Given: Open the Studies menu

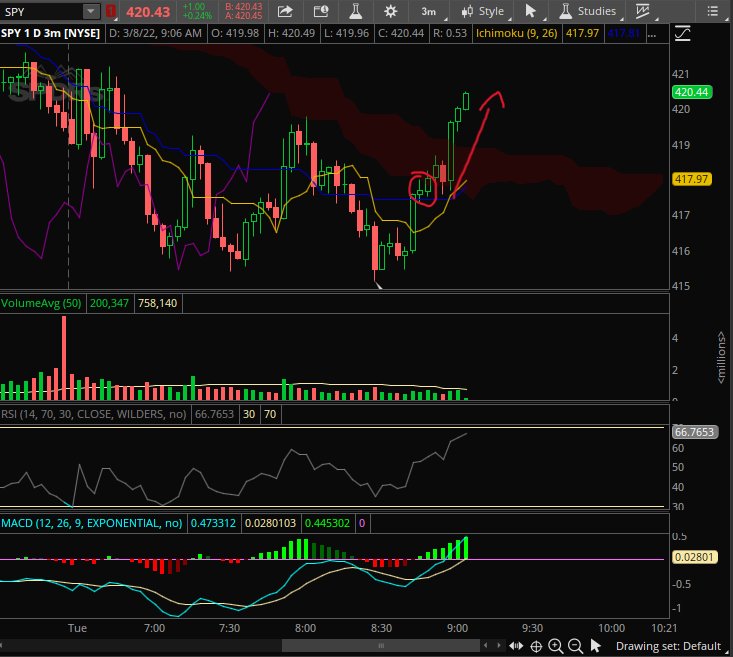Looking at the screenshot, I should tap(588, 11).
